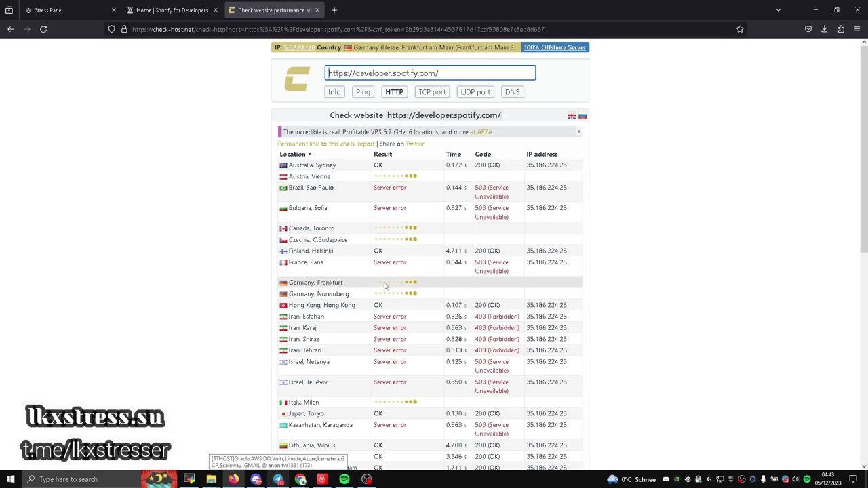Dismiss the AEZA advertisement banner
The image size is (868, 488).
(x=579, y=131)
